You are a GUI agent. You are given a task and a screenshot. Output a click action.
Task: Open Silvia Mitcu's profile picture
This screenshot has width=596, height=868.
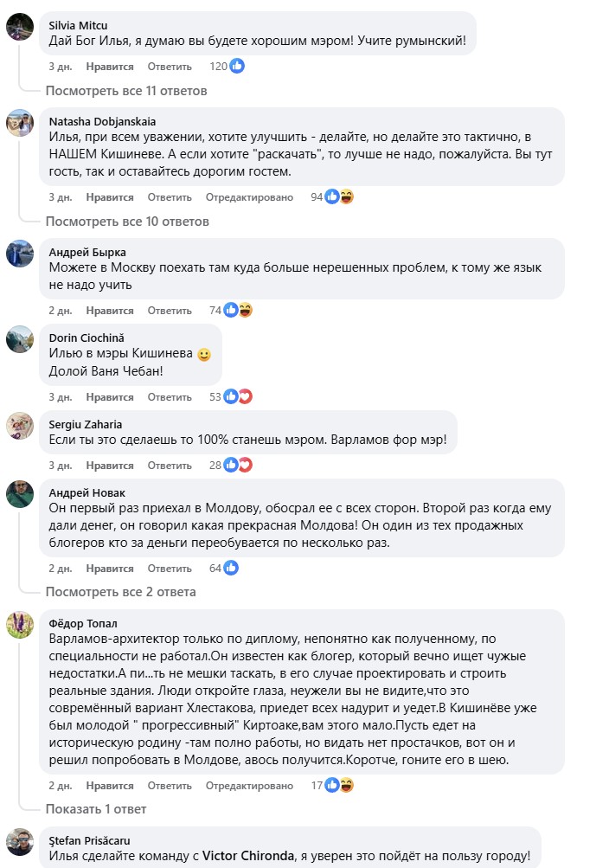[20, 28]
